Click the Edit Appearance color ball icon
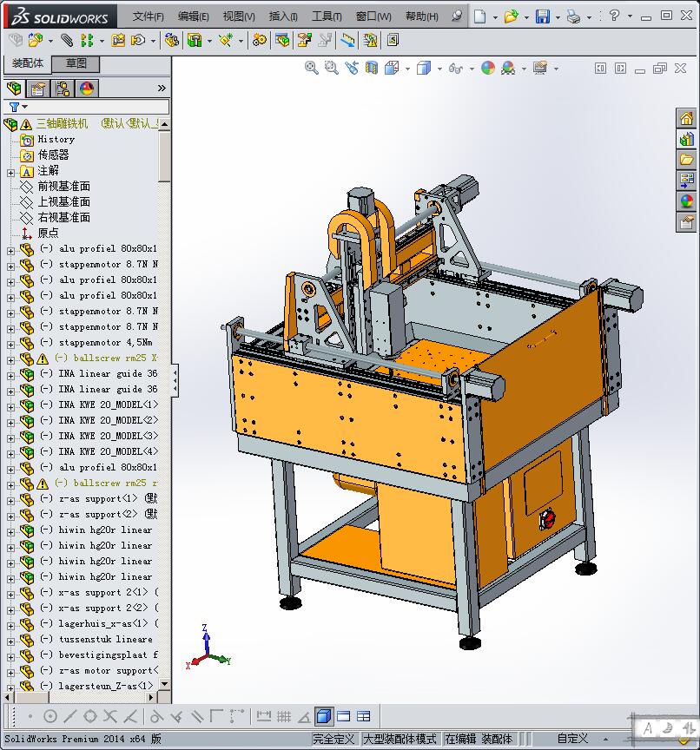 [x=488, y=68]
